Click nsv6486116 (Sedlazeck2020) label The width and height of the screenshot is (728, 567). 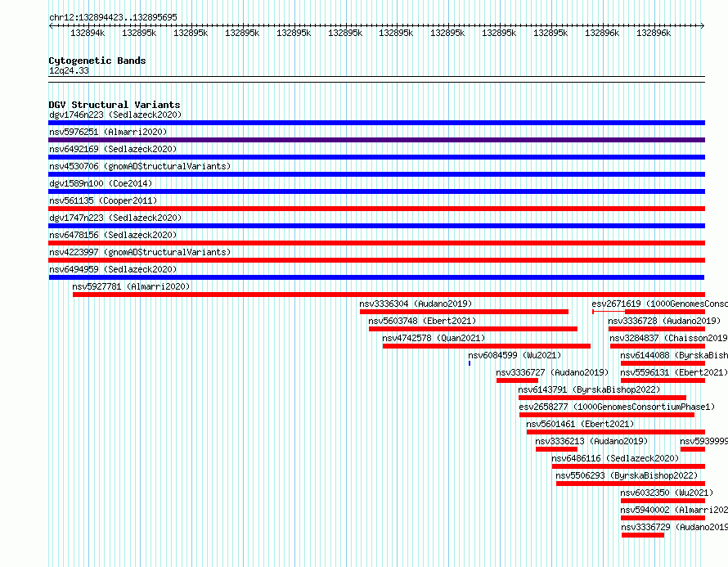615,458
